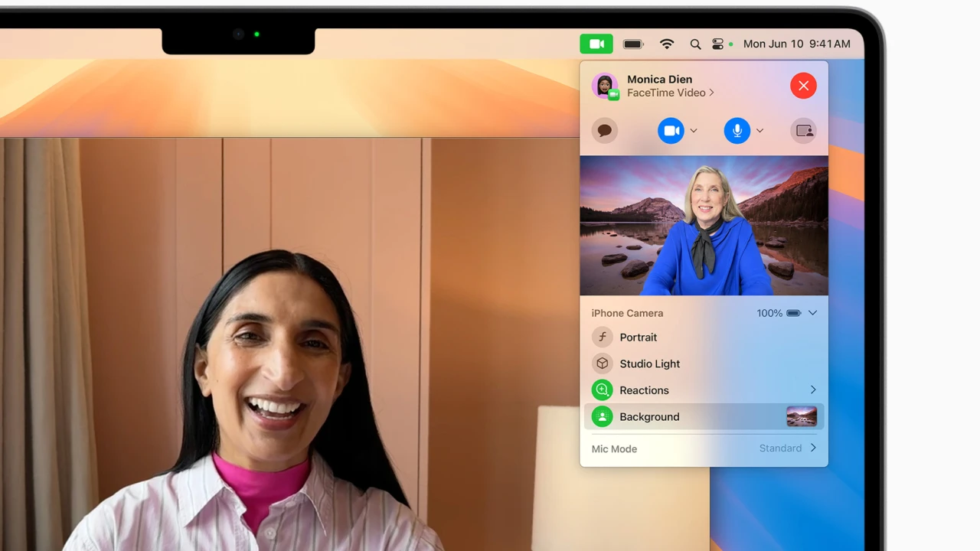End the FaceTime call with red button
Screen dimensions: 980x551
[x=803, y=86]
